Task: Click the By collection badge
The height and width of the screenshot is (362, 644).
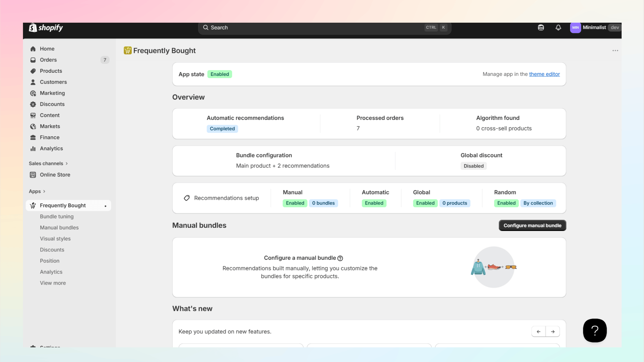Action: point(538,203)
